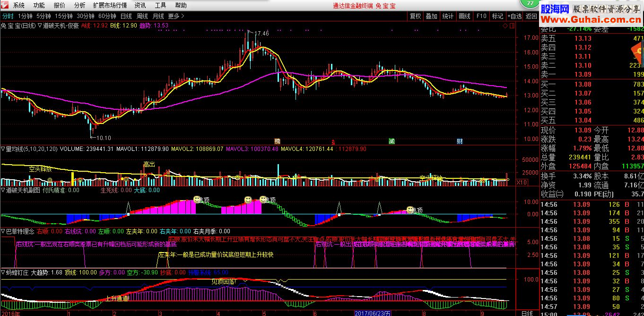Click the 2016年 label on the time axis

(11, 313)
